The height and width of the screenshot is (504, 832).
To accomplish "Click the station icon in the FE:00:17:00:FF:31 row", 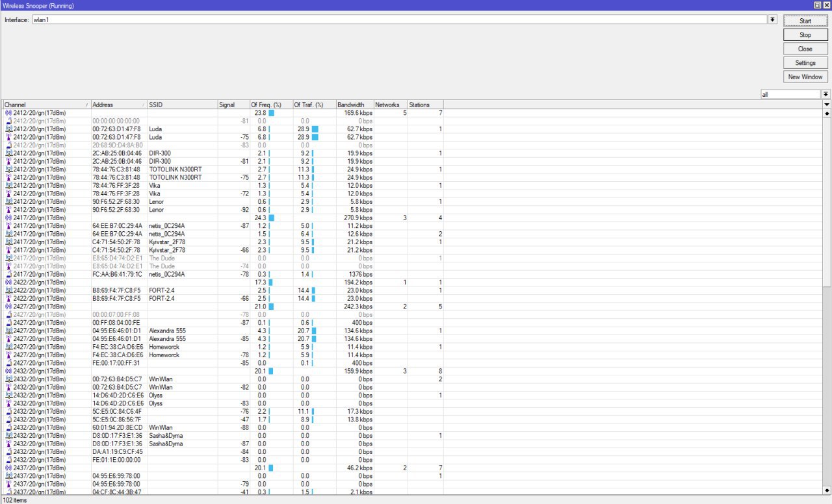I will click(x=8, y=363).
